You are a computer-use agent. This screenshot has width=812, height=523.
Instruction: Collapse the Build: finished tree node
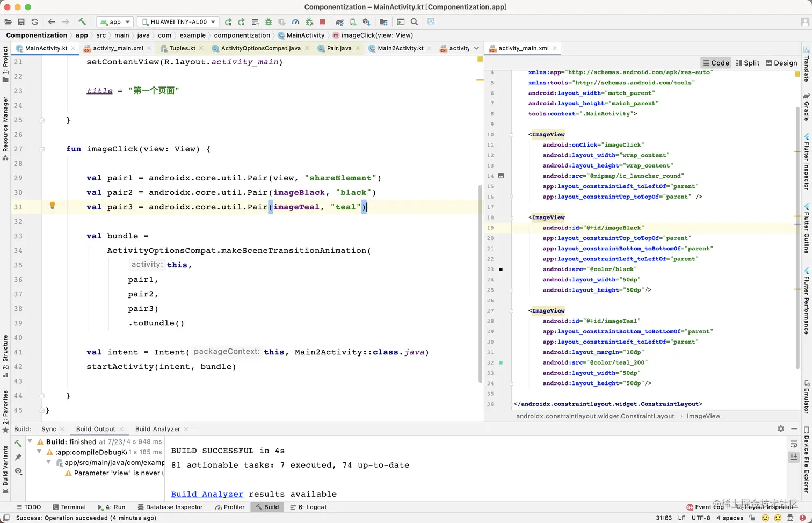coord(30,441)
